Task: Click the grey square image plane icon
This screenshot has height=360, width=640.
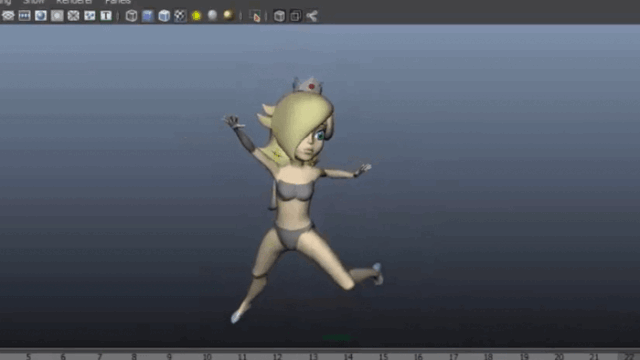Action: (x=57, y=16)
